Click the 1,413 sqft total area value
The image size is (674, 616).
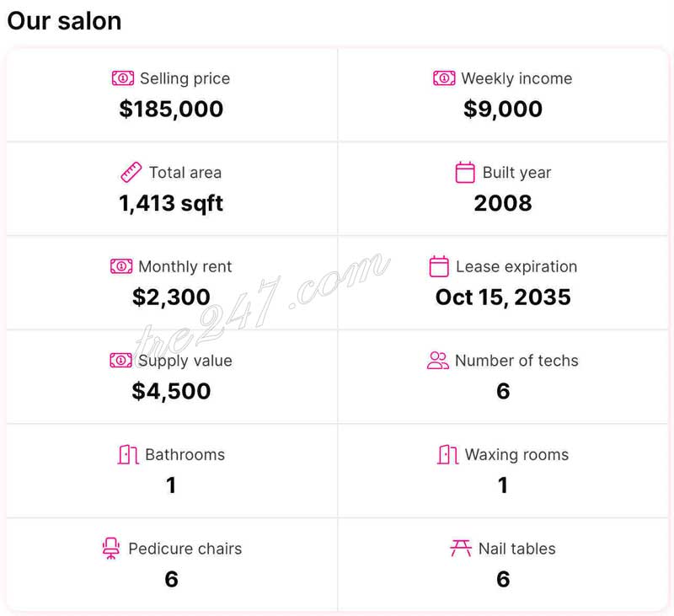pyautogui.click(x=171, y=203)
